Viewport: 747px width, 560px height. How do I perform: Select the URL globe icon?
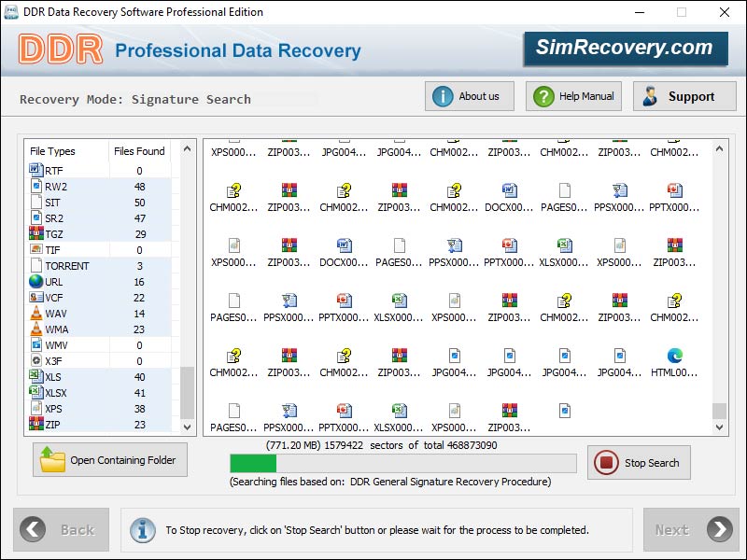coord(36,281)
